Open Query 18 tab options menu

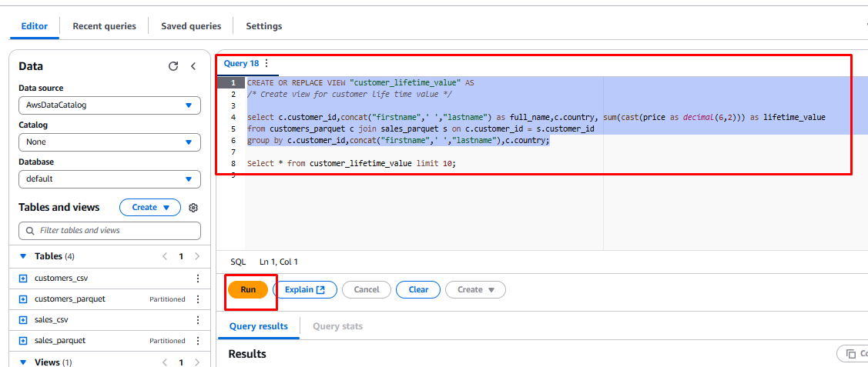click(267, 63)
